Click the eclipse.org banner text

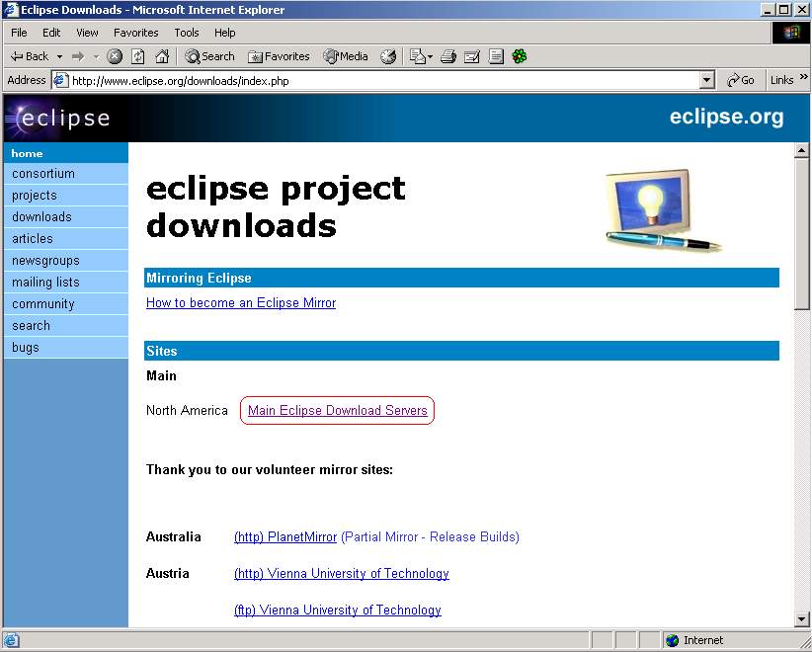727,117
